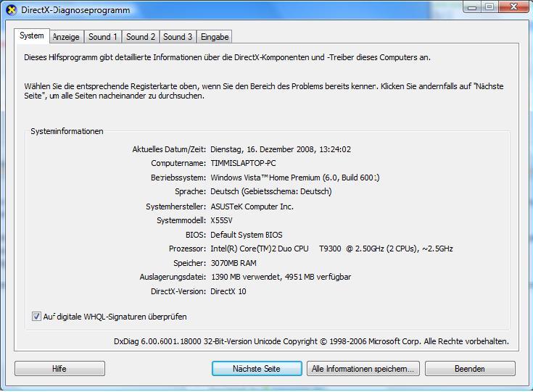533x392 pixels.
Task: Open the Sound 1 tab
Action: point(103,37)
